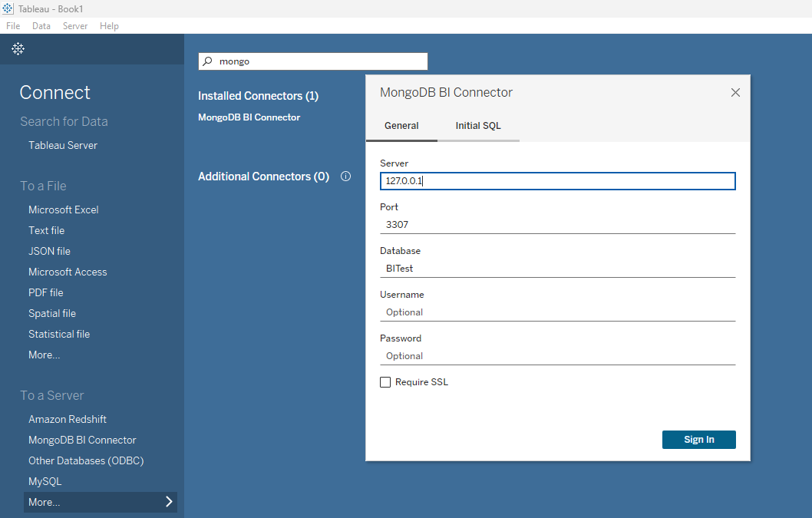Viewport: 812px width, 518px height.
Task: Select MySQL connector in sidebar
Action: [x=45, y=481]
